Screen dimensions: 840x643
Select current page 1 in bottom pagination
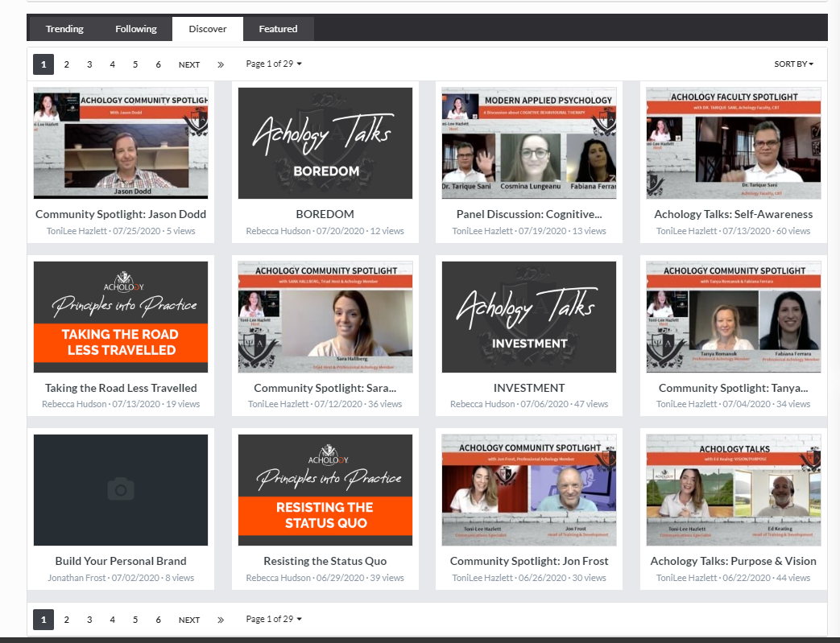(43, 620)
